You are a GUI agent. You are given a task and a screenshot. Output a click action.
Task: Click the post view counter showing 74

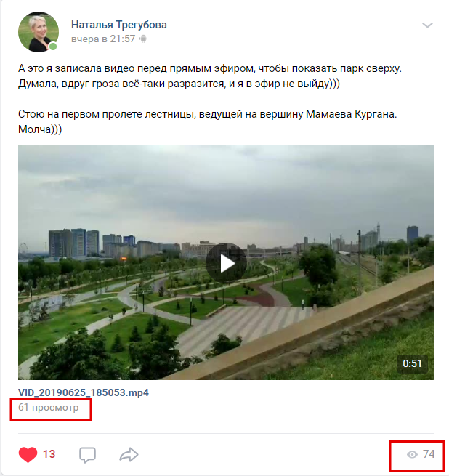[429, 454]
